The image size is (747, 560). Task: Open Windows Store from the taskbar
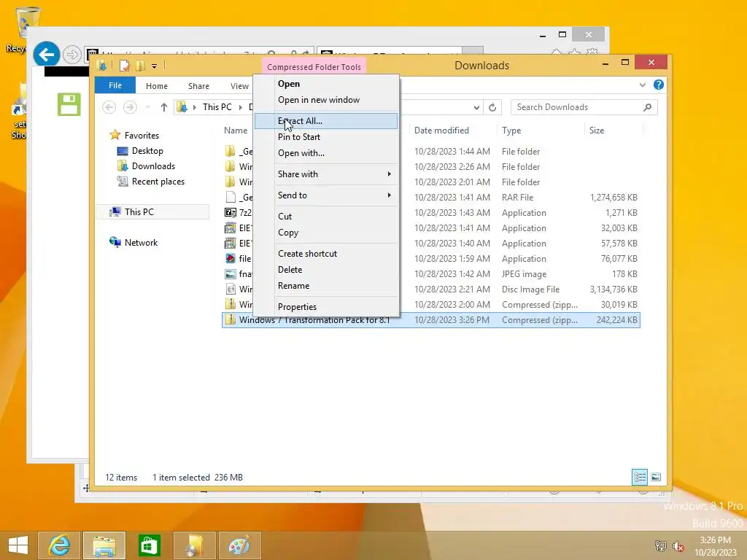(149, 545)
